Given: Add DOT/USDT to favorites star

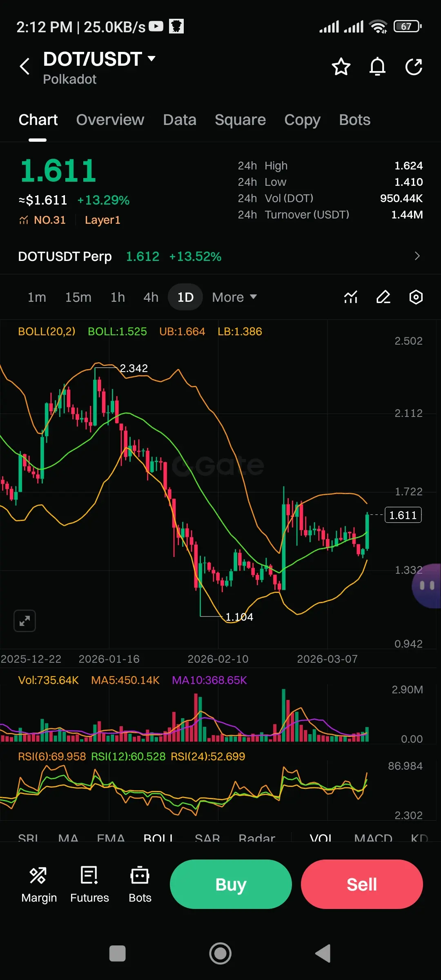Looking at the screenshot, I should (x=341, y=67).
